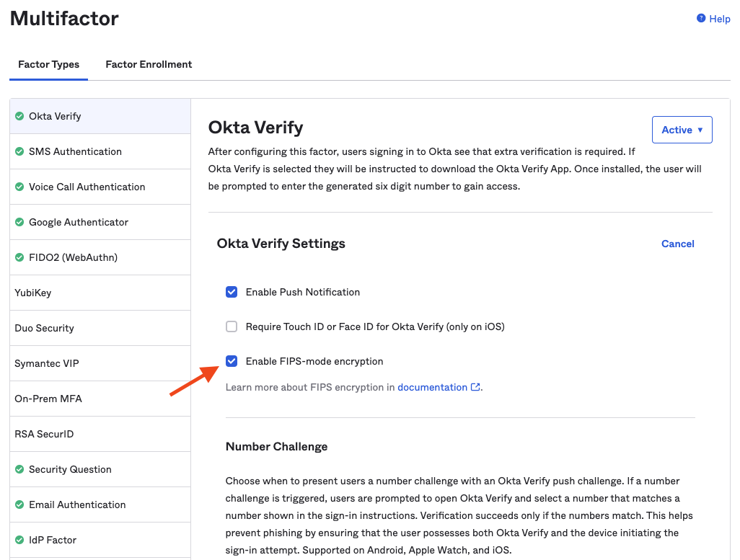This screenshot has height=560, width=740.
Task: Click green check icon beside Email Authentication
Action: [x=19, y=505]
